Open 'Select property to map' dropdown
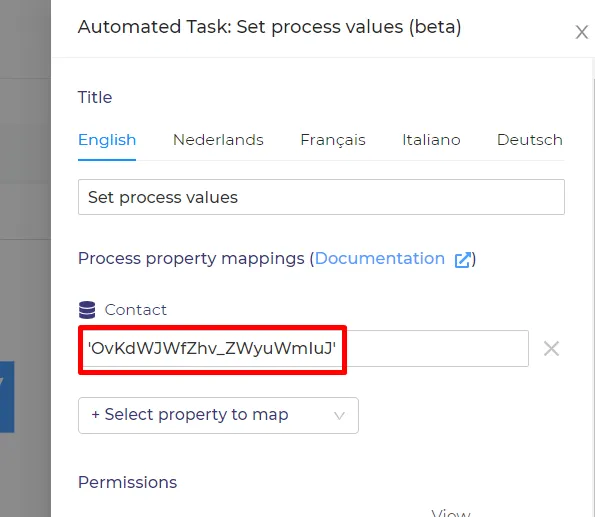 pyautogui.click(x=218, y=415)
